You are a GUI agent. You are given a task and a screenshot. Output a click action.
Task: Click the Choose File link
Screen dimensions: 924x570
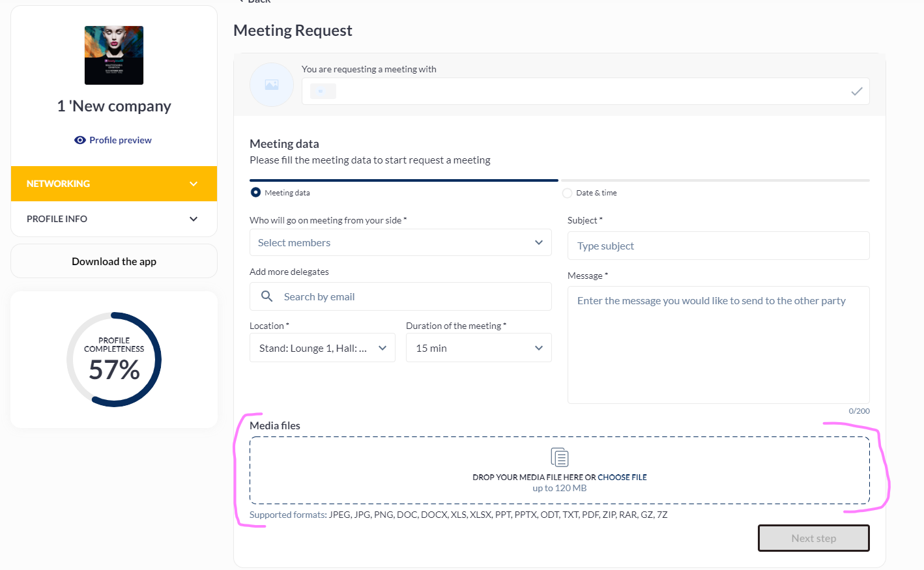pos(622,477)
